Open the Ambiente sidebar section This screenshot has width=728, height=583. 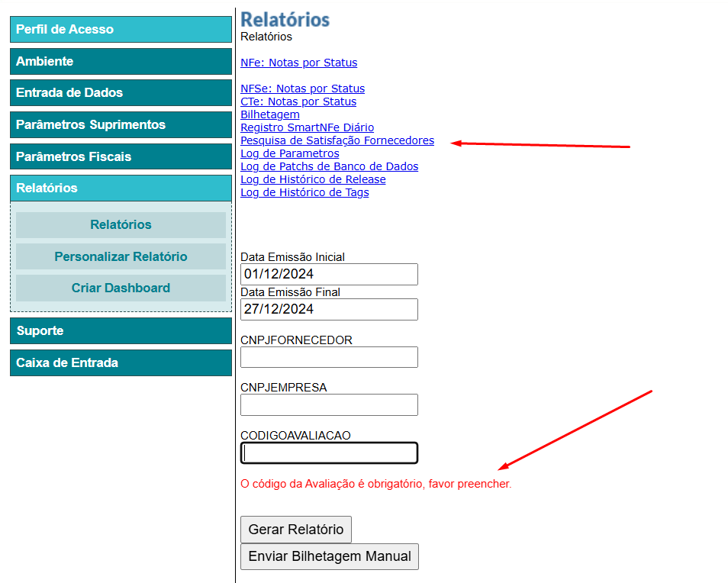[121, 62]
